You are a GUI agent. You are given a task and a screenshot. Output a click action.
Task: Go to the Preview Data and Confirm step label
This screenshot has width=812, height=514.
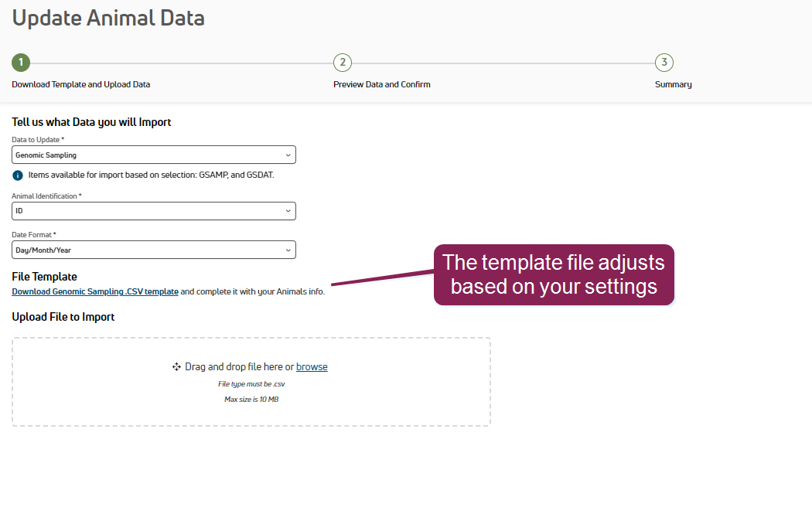(x=382, y=84)
